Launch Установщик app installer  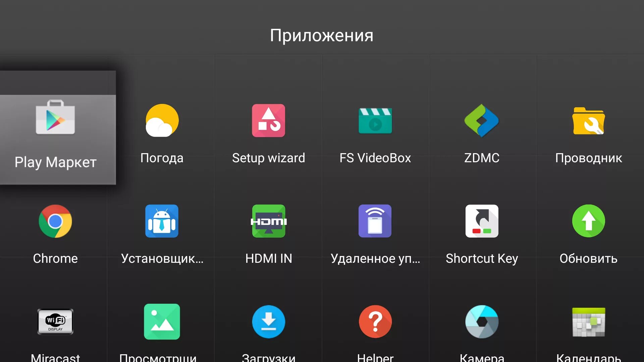coord(161,221)
